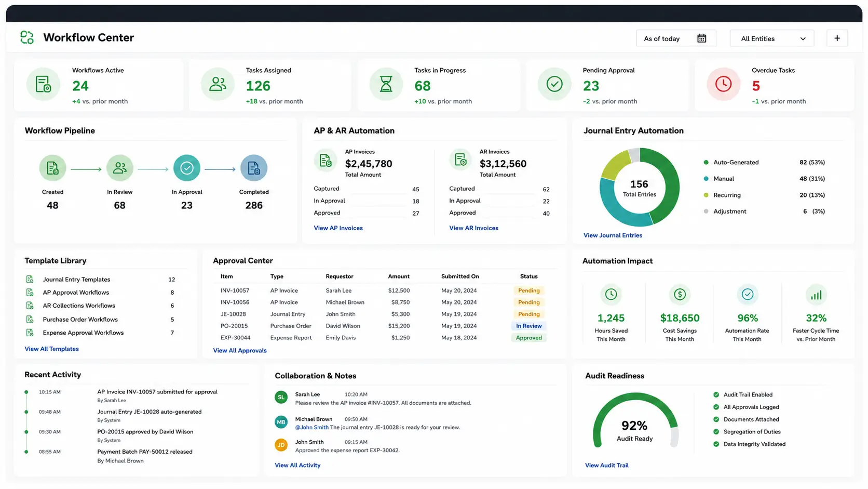Open the As of today date field
This screenshot has width=868, height=489.
point(676,38)
